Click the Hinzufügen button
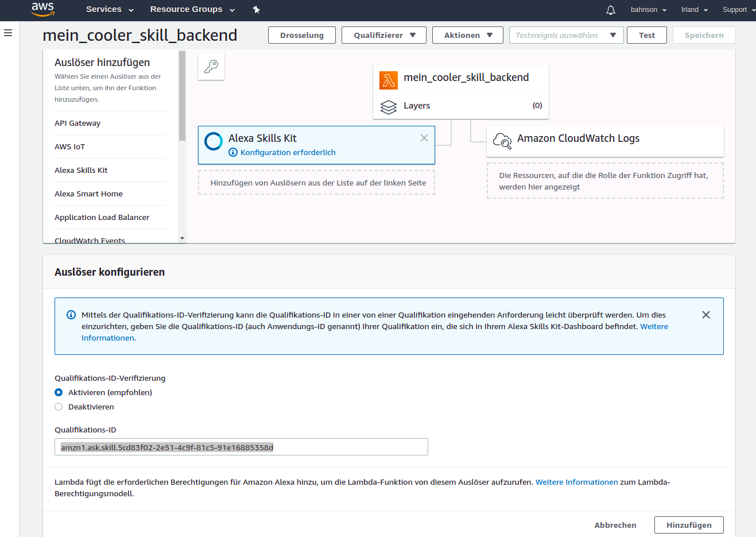 tap(689, 524)
